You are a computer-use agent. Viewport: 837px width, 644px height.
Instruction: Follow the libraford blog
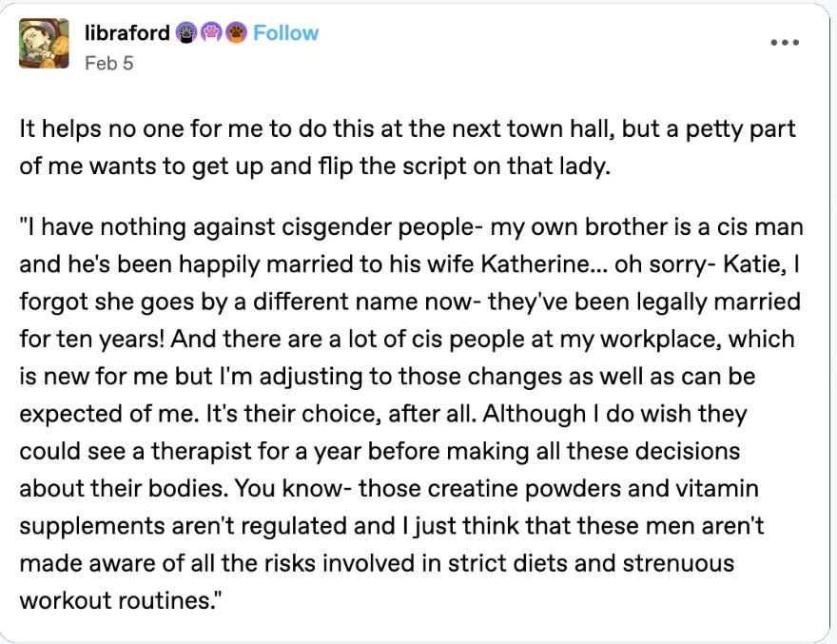point(285,33)
